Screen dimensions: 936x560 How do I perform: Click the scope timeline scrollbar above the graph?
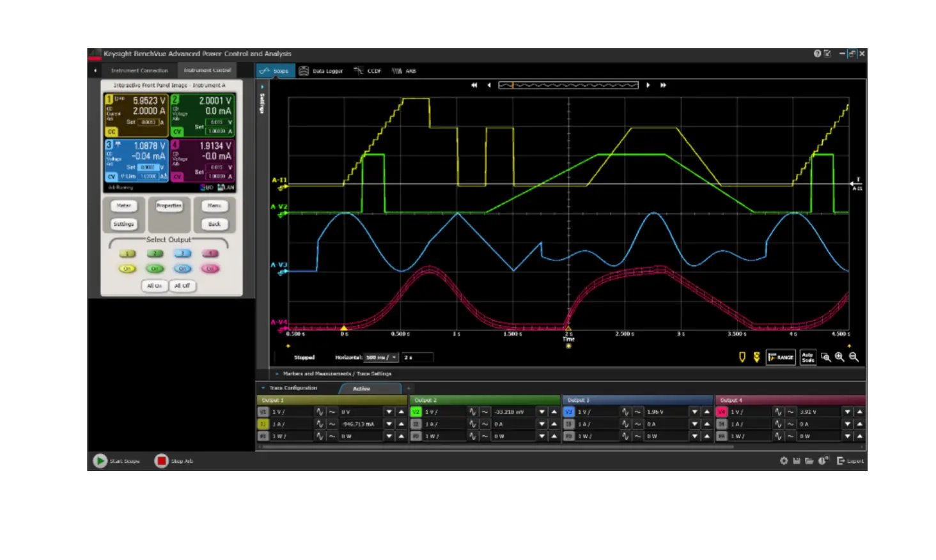568,84
